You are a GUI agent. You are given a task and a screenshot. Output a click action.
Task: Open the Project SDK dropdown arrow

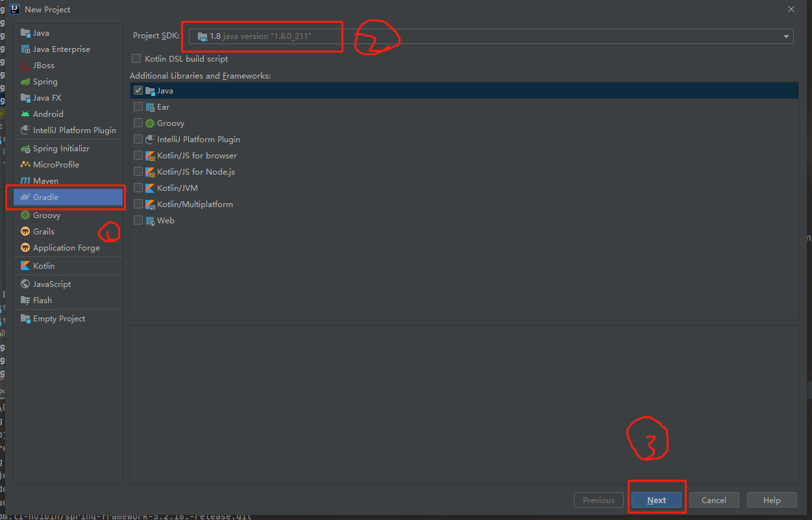[786, 37]
